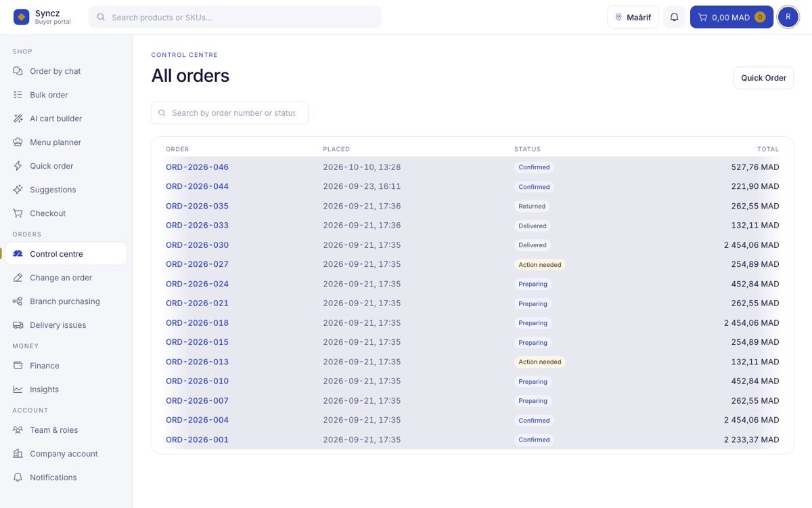Open order ORD-2026-001
Screen dimensions: 812x508
[x=198, y=440]
